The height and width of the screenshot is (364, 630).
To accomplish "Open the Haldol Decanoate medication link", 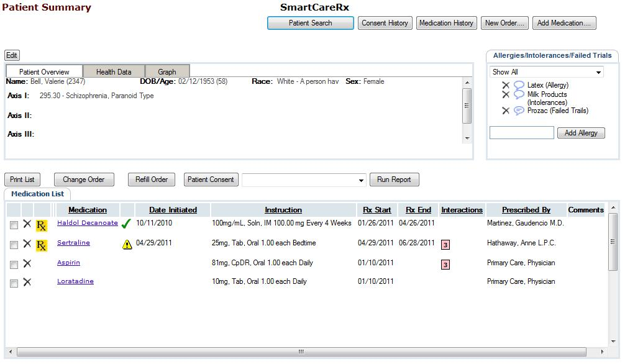I will (x=86, y=222).
